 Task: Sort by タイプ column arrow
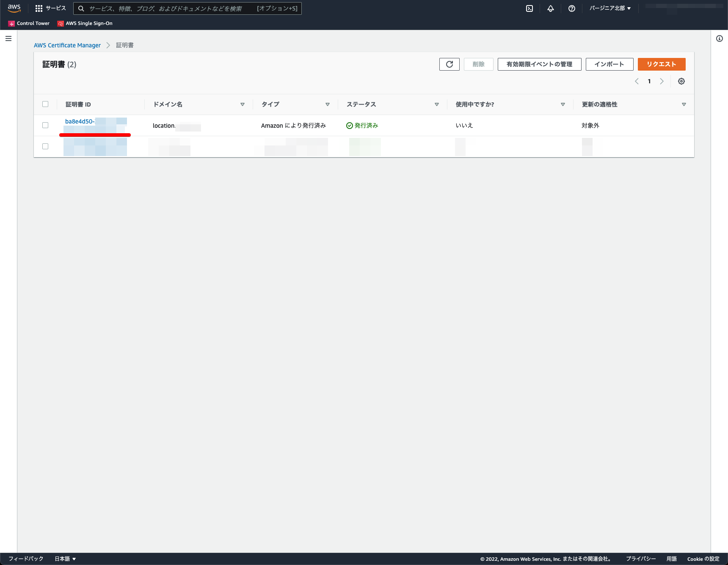tap(328, 104)
